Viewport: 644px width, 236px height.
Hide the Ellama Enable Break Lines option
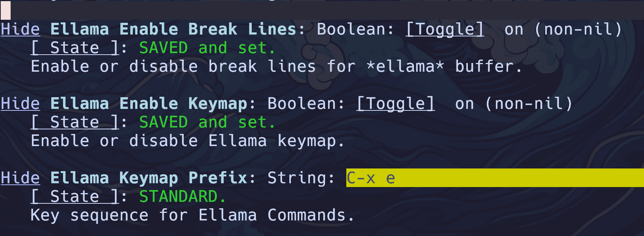[20, 29]
